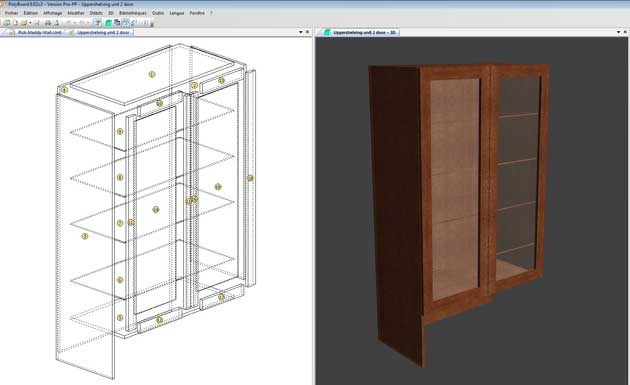Click the right glass door in 3D render

tap(519, 177)
